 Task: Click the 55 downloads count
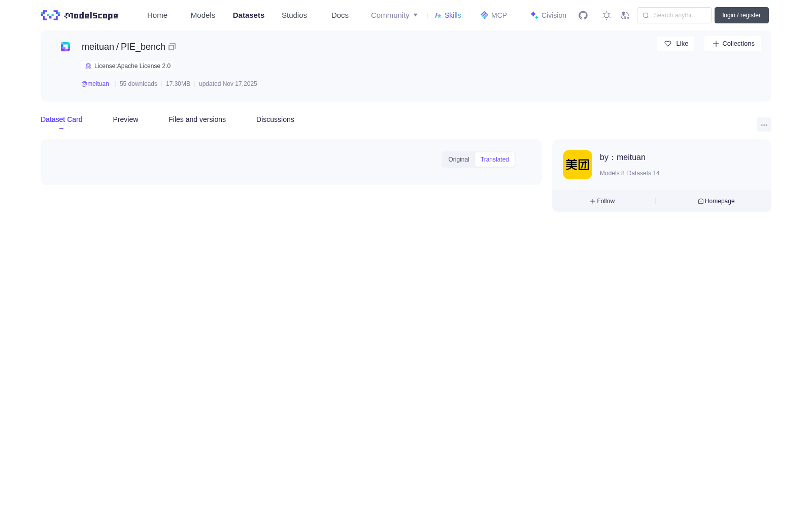pyautogui.click(x=139, y=84)
